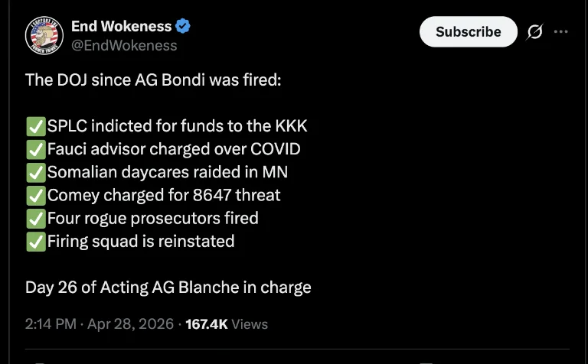The image size is (588, 364).
Task: Click the "Day 26 of Acting AG Blanche" line
Action: click(168, 288)
